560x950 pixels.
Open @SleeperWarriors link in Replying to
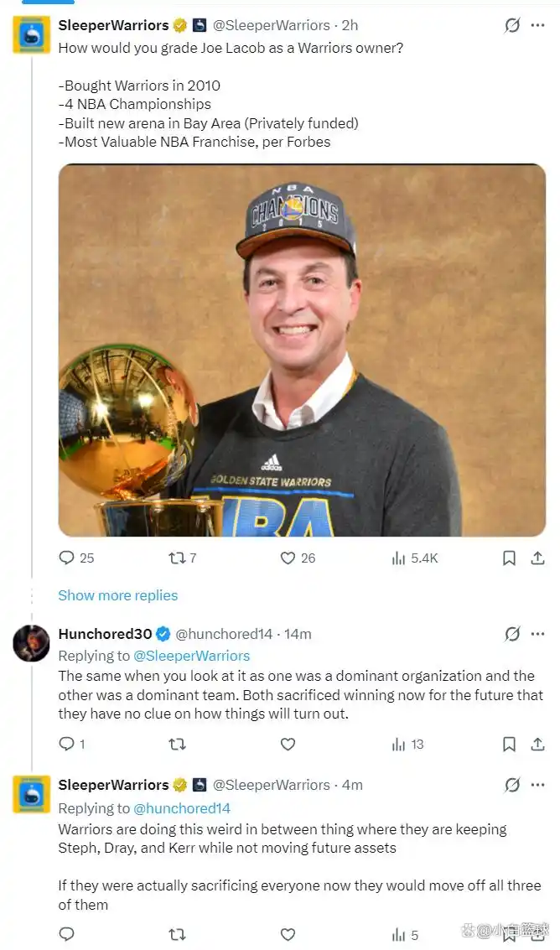pyautogui.click(x=191, y=656)
